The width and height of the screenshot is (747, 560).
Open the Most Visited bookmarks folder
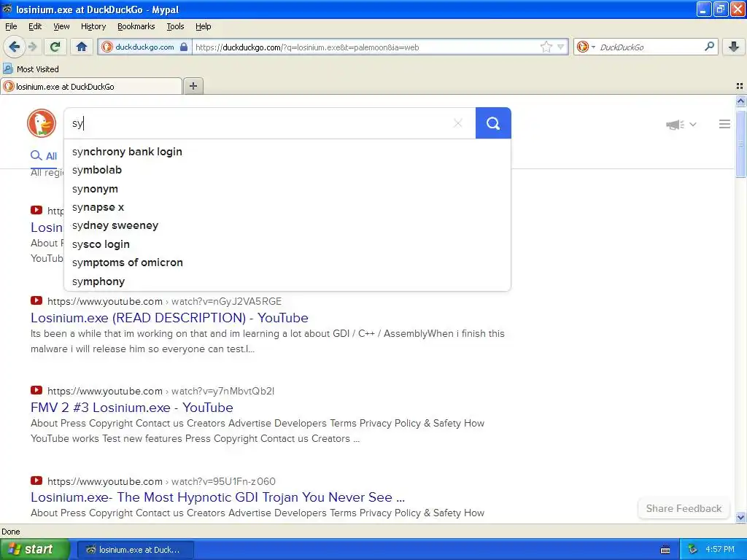pos(31,69)
